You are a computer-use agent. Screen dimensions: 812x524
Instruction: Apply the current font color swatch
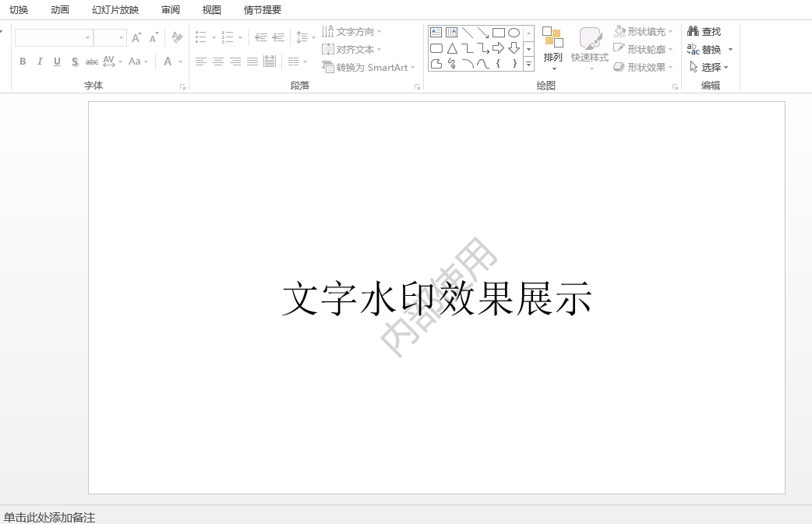pyautogui.click(x=167, y=61)
